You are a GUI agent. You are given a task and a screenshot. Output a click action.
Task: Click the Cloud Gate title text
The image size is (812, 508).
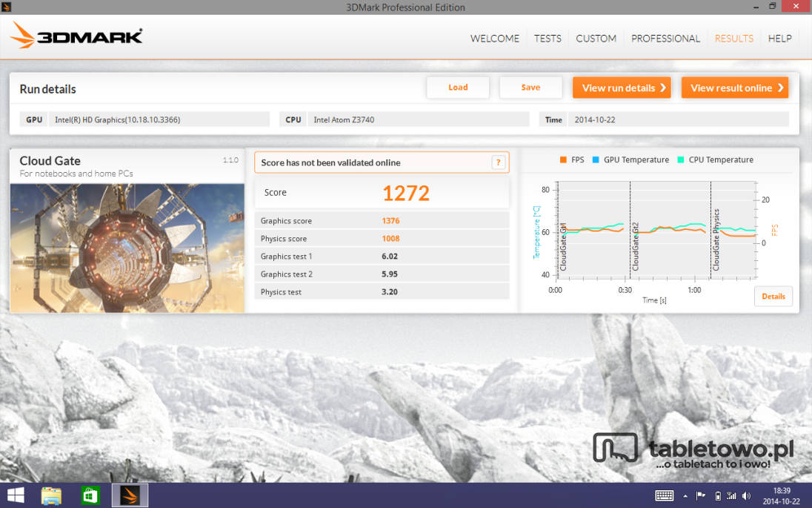click(x=50, y=161)
